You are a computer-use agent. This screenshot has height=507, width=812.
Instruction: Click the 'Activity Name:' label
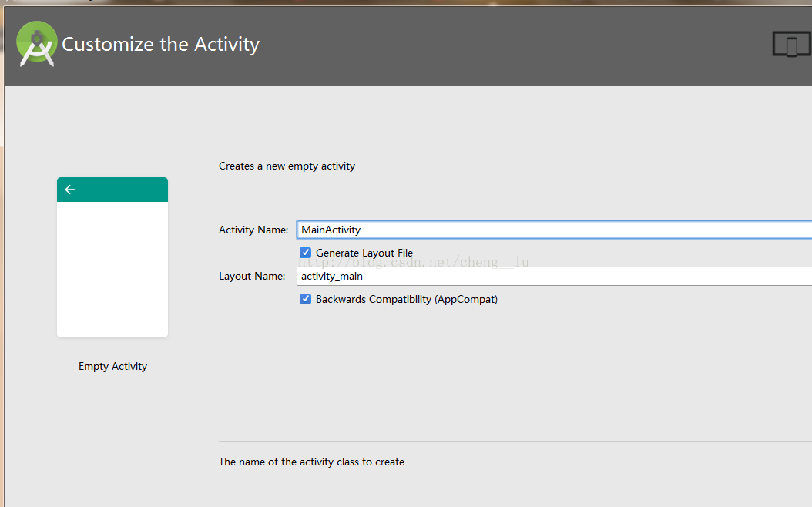(x=253, y=230)
